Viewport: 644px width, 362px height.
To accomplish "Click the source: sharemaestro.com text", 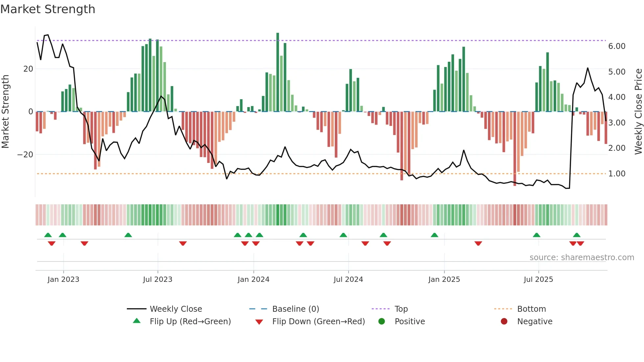I will point(582,258).
